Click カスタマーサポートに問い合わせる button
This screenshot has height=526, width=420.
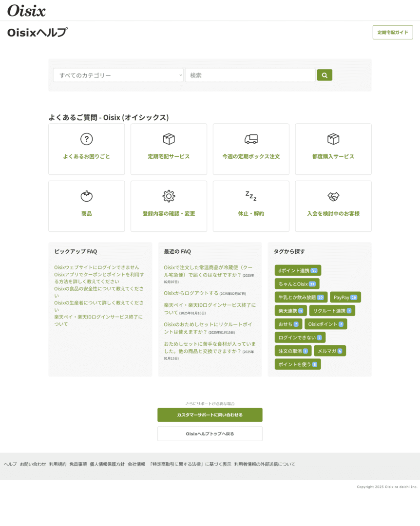210,415
